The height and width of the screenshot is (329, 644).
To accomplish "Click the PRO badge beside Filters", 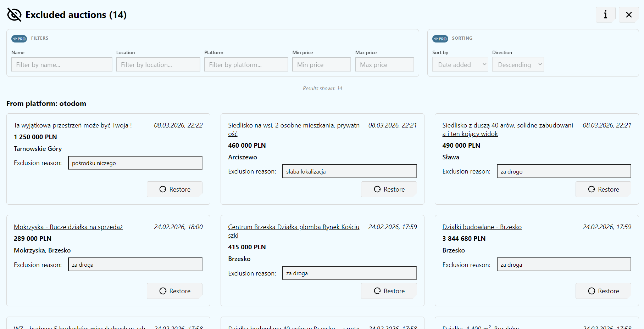I will pyautogui.click(x=19, y=39).
